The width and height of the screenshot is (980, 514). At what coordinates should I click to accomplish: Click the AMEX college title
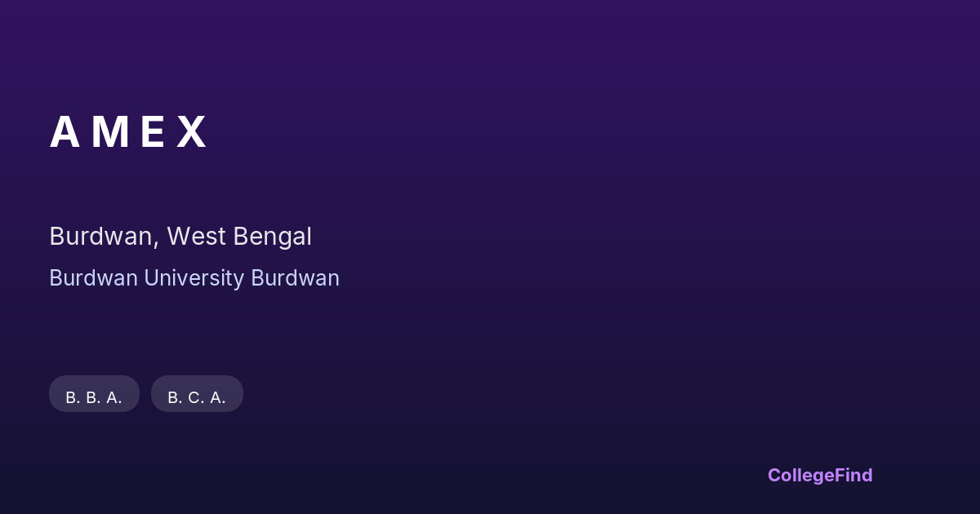[129, 132]
